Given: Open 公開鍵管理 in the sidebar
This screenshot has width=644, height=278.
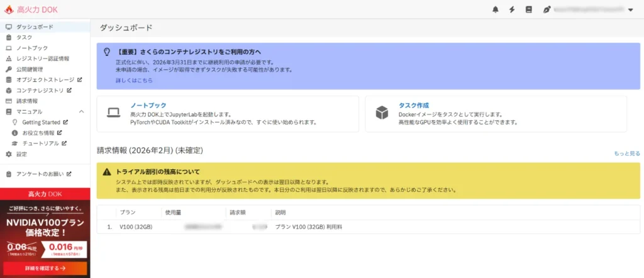Looking at the screenshot, I should (x=45, y=69).
